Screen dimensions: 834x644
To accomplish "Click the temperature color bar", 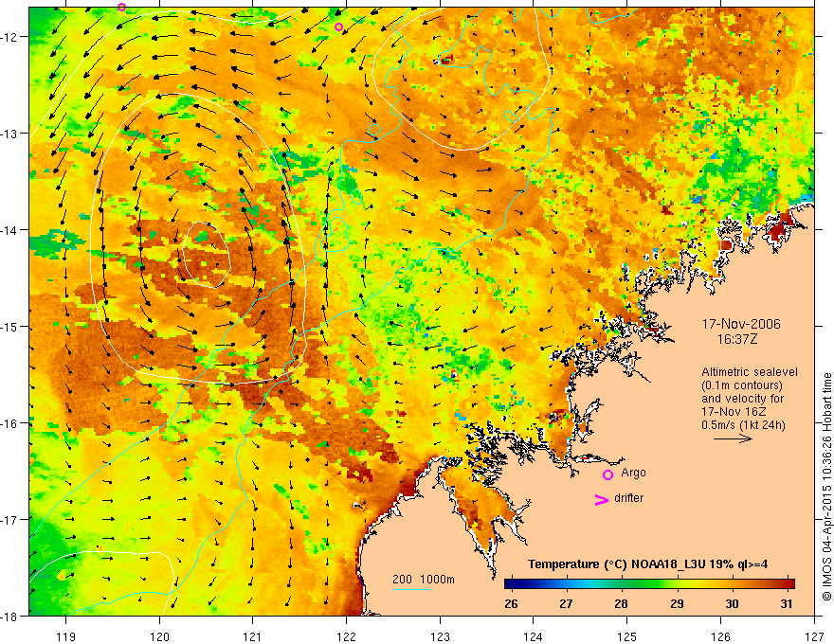I will [649, 584].
